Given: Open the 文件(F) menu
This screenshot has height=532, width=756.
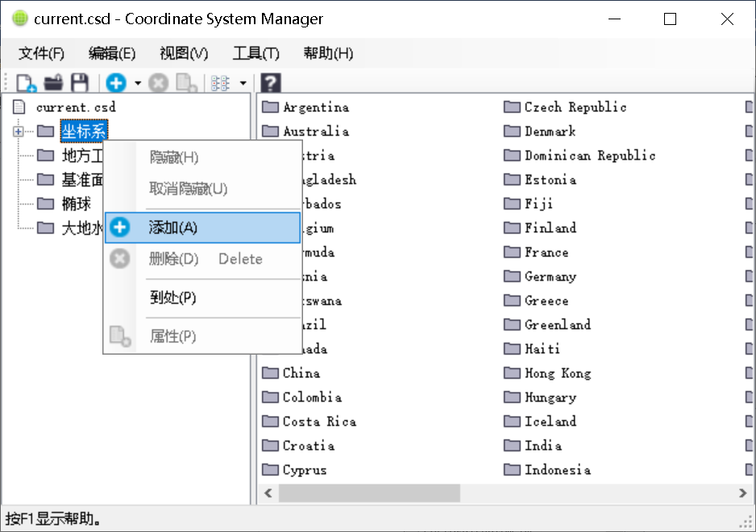Looking at the screenshot, I should (x=41, y=53).
